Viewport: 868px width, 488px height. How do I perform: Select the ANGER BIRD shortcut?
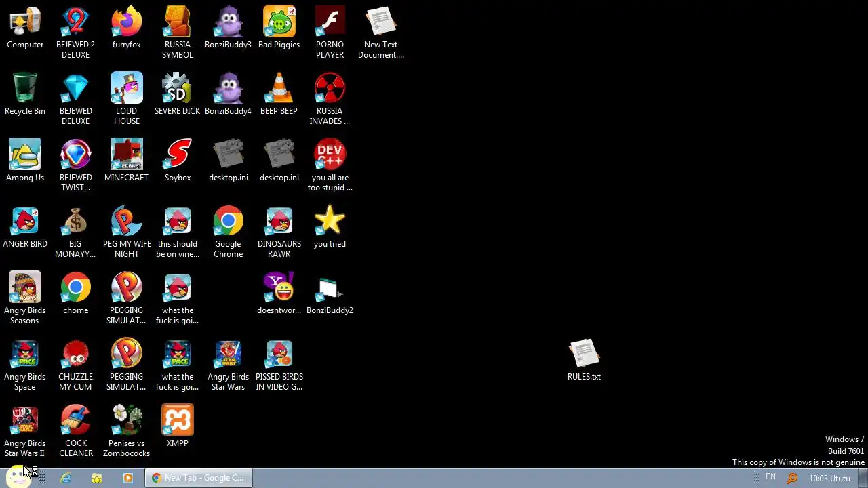point(25,222)
